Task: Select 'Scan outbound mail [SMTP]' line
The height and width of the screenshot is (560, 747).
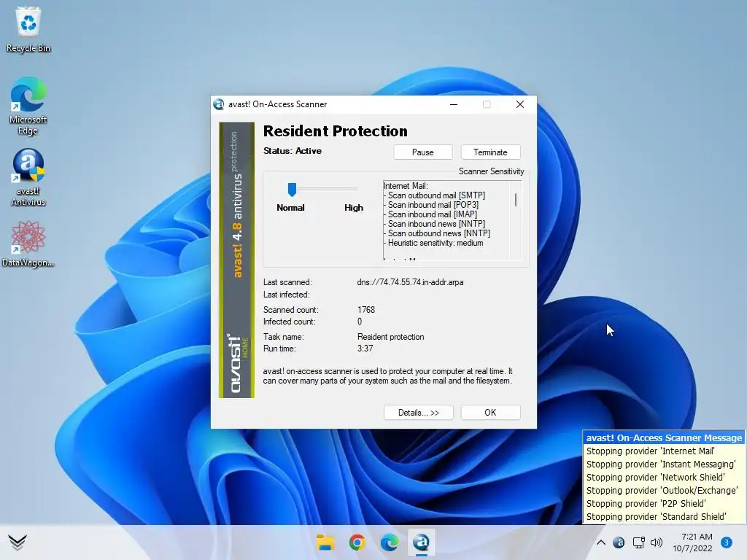Action: [x=435, y=195]
